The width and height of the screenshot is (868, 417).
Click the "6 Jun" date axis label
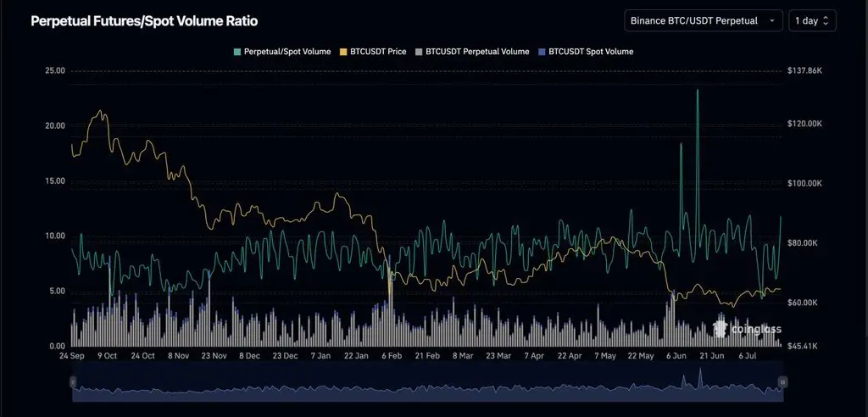click(x=676, y=356)
